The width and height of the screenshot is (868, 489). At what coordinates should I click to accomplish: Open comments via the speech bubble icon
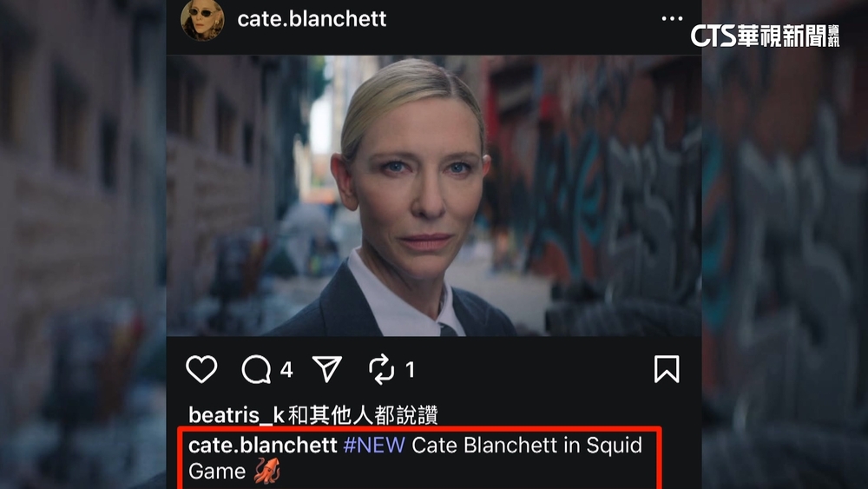point(256,369)
